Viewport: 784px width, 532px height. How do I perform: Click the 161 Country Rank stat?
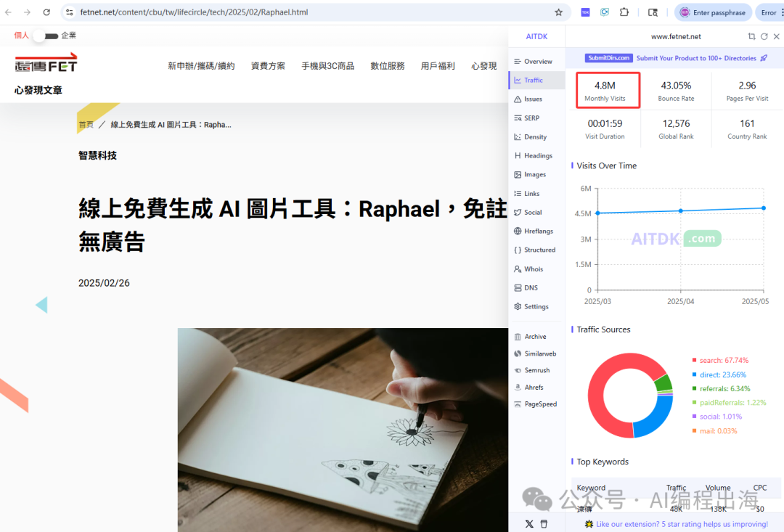[x=747, y=128]
